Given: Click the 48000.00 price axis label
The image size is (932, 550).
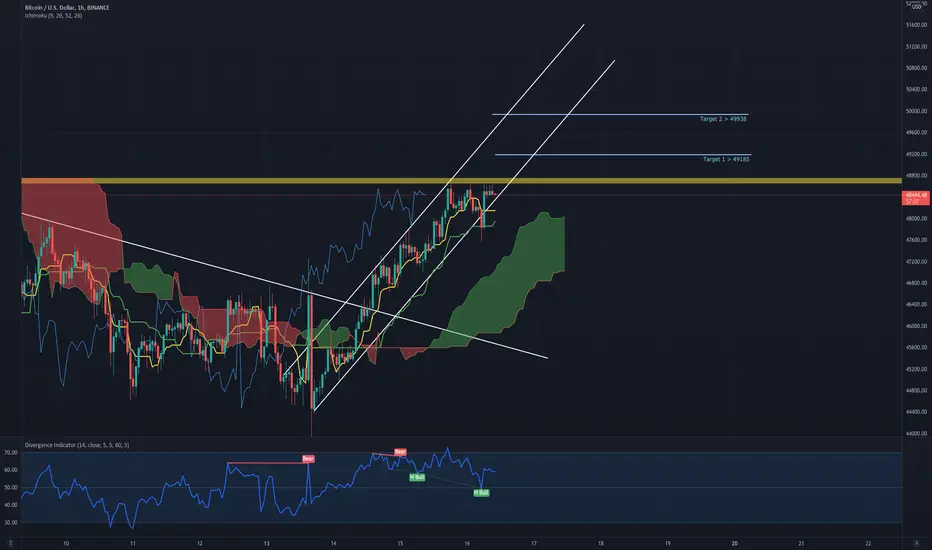Looking at the screenshot, I should 917,219.
